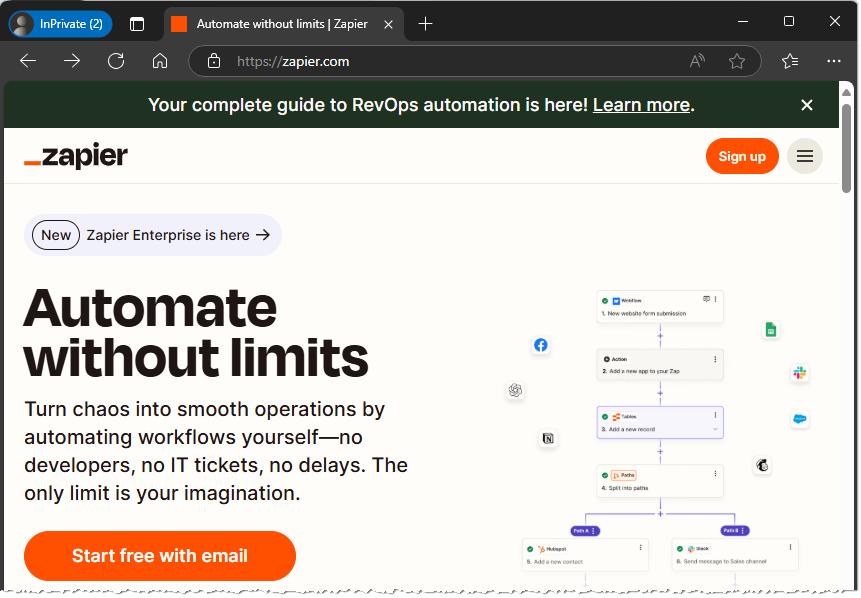861x598 pixels.
Task: Add page to browser favorites star
Action: (x=737, y=61)
